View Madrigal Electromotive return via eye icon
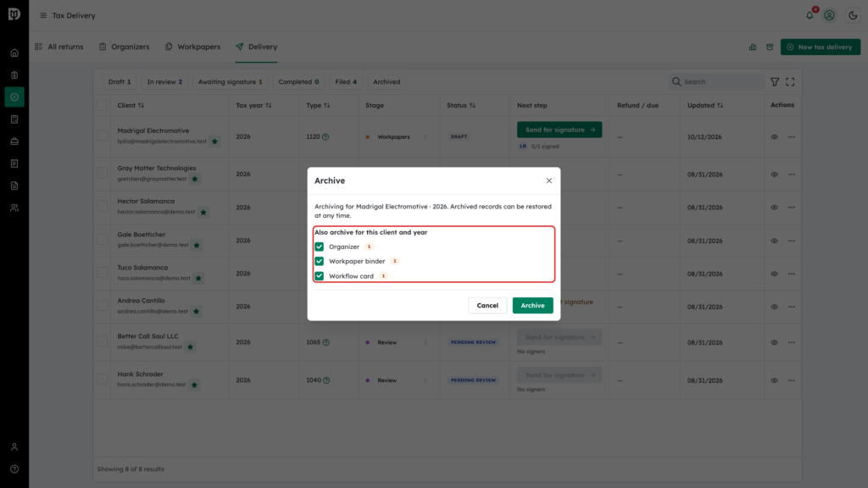868x488 pixels. [775, 137]
